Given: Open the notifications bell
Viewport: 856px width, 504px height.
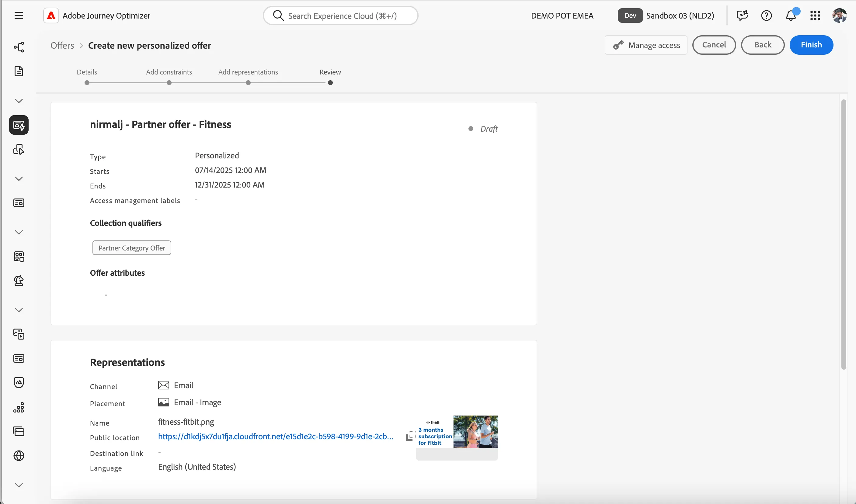Looking at the screenshot, I should pos(791,16).
